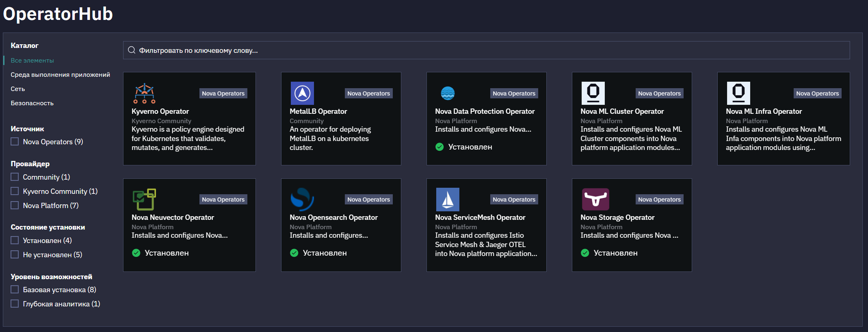The image size is (868, 332).
Task: Click the Nova Data Protection wave icon
Action: click(x=448, y=93)
